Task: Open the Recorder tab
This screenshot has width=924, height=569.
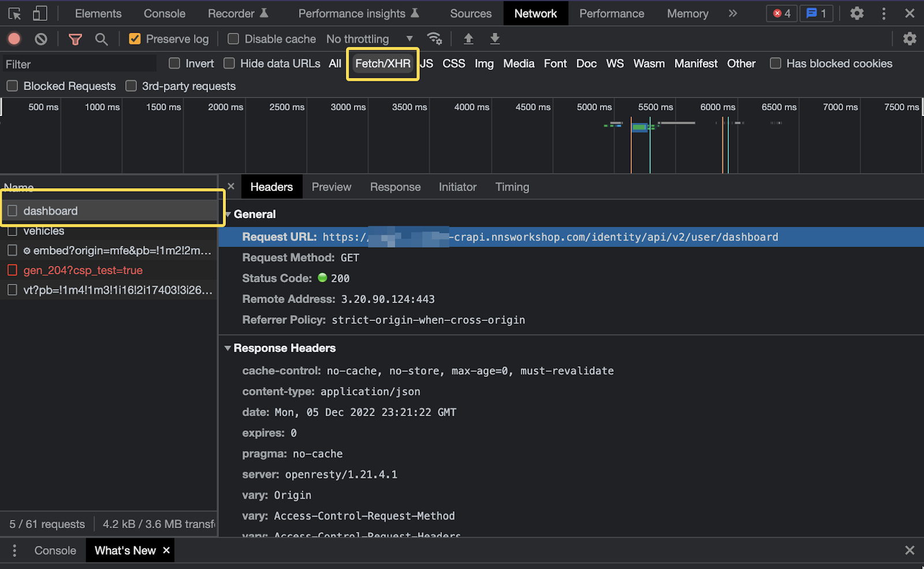Action: pos(238,13)
